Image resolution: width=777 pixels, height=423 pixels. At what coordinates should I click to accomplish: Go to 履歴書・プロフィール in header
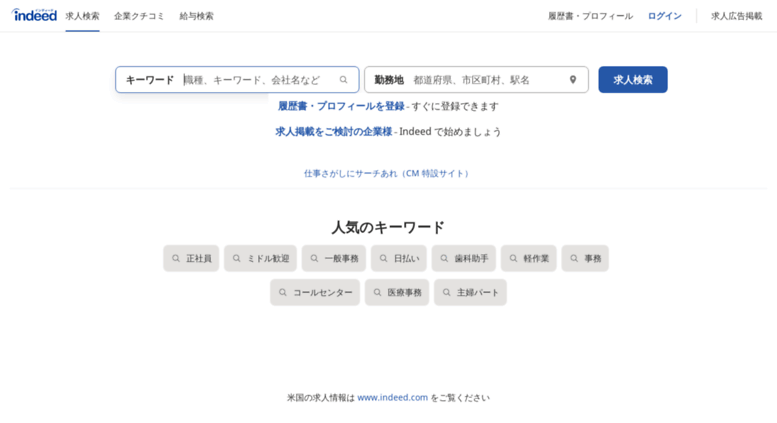[590, 16]
